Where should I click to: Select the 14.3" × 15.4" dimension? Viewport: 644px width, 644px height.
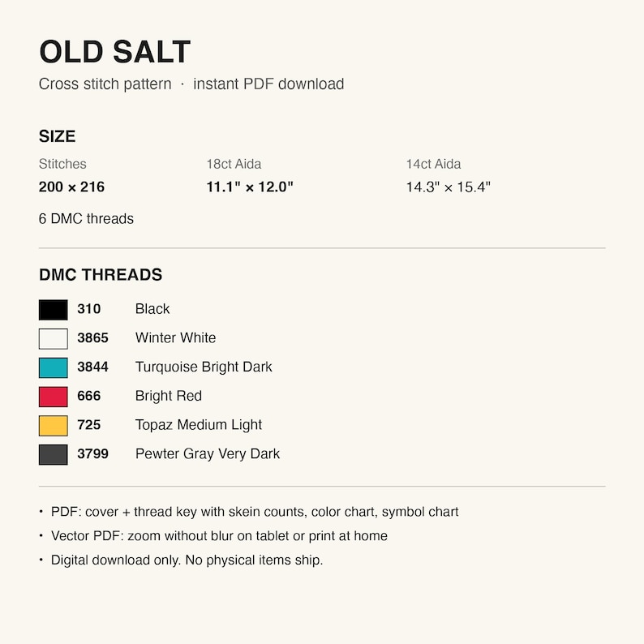tap(448, 187)
